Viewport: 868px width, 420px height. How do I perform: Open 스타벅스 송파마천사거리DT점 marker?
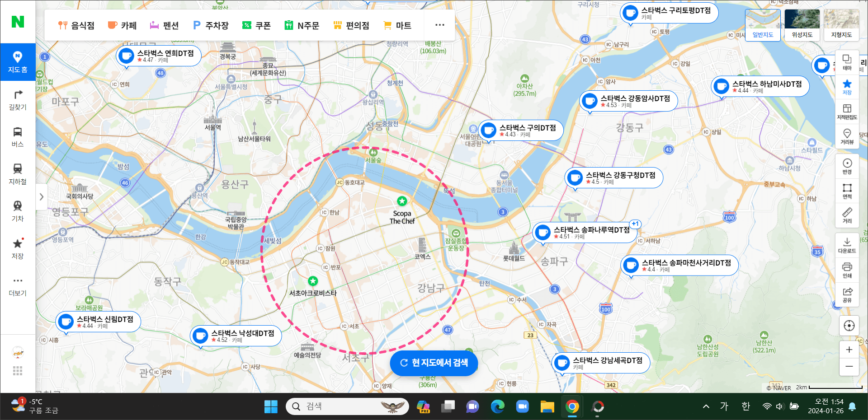(x=679, y=266)
